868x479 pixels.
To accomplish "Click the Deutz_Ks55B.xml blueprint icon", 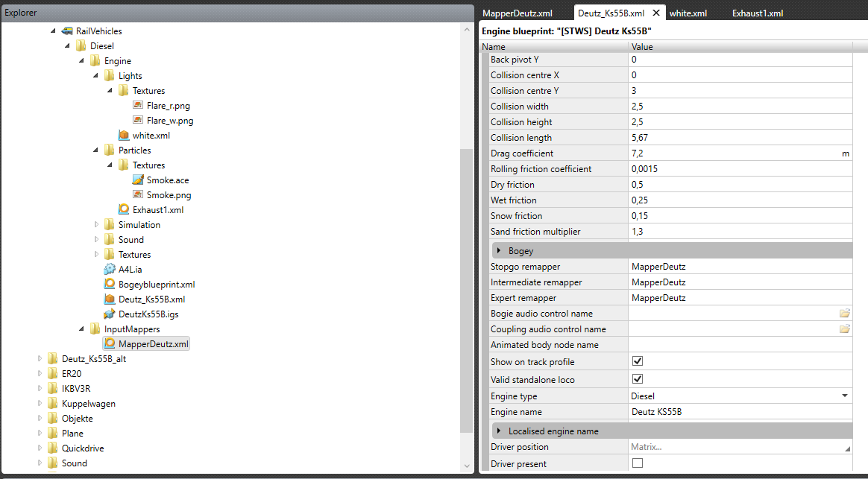I will coord(110,299).
